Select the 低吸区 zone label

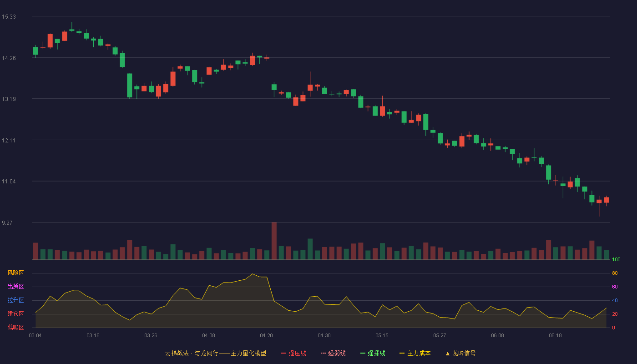coord(15,327)
